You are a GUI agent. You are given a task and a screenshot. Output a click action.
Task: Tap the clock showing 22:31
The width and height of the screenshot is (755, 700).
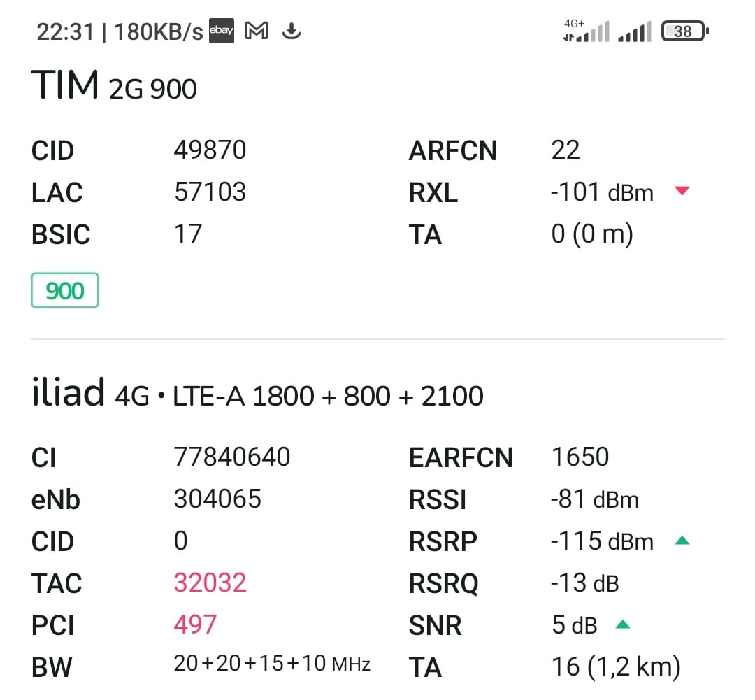(66, 32)
